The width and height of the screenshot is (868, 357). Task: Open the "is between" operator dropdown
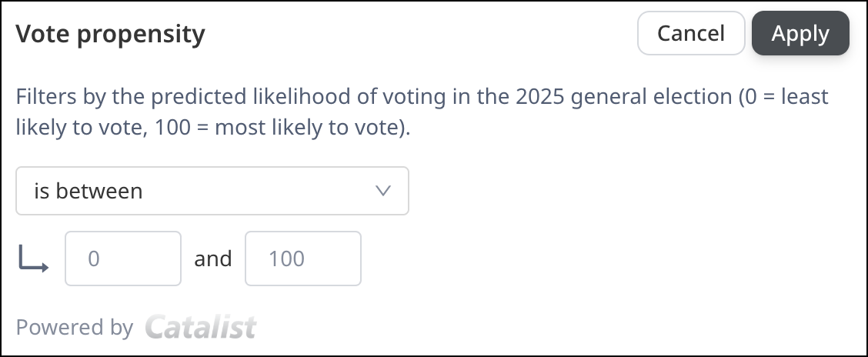[212, 191]
